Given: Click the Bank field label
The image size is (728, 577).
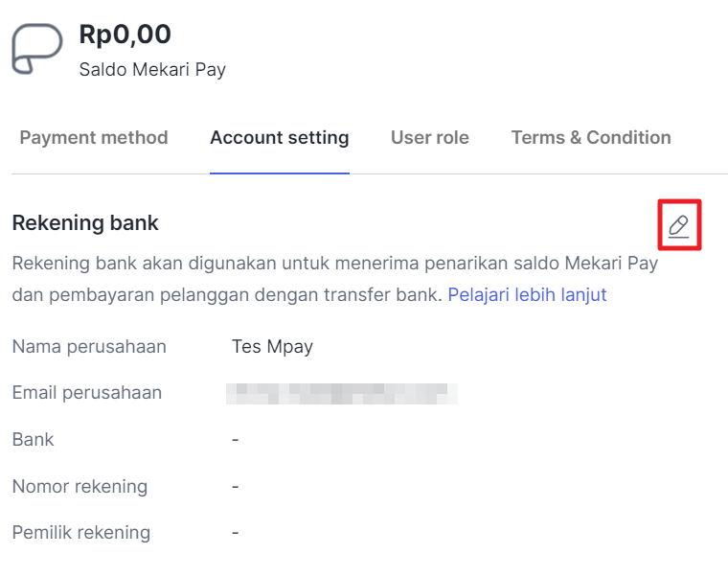Looking at the screenshot, I should [x=33, y=440].
